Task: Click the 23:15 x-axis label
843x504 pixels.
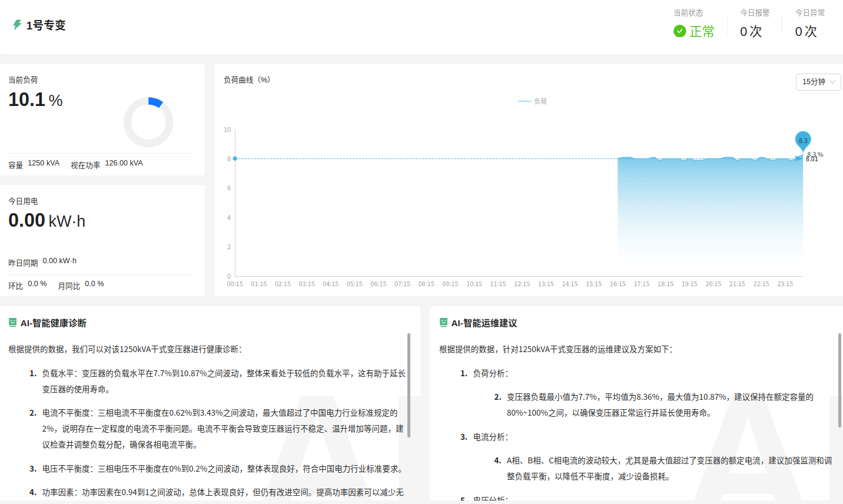Action: [x=785, y=284]
